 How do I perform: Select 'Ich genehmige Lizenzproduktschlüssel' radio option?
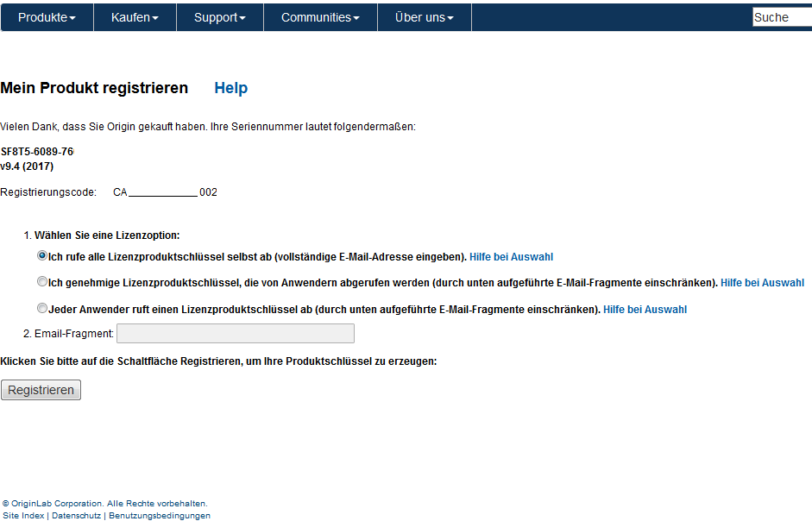coord(42,281)
